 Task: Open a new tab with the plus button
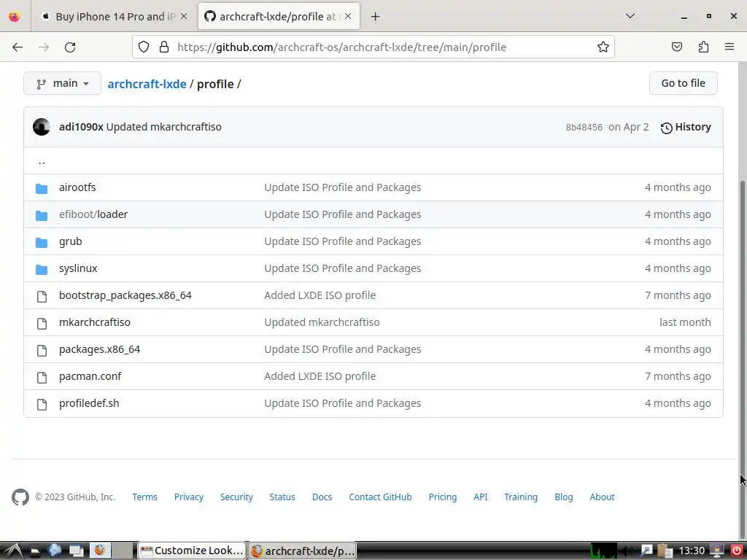(x=376, y=17)
